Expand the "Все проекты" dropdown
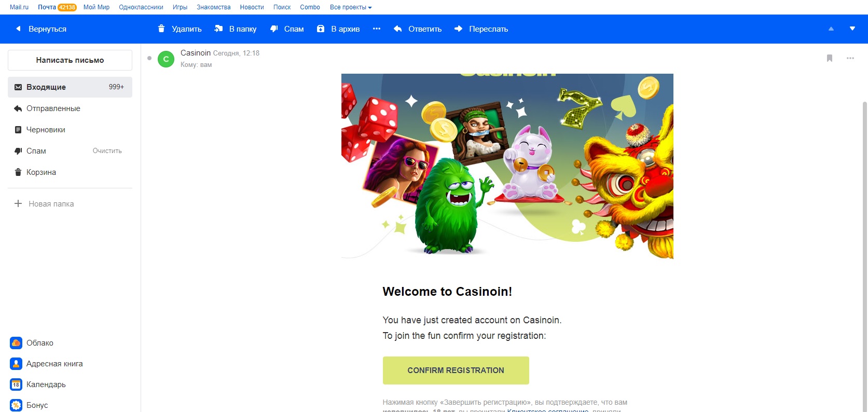 click(351, 7)
